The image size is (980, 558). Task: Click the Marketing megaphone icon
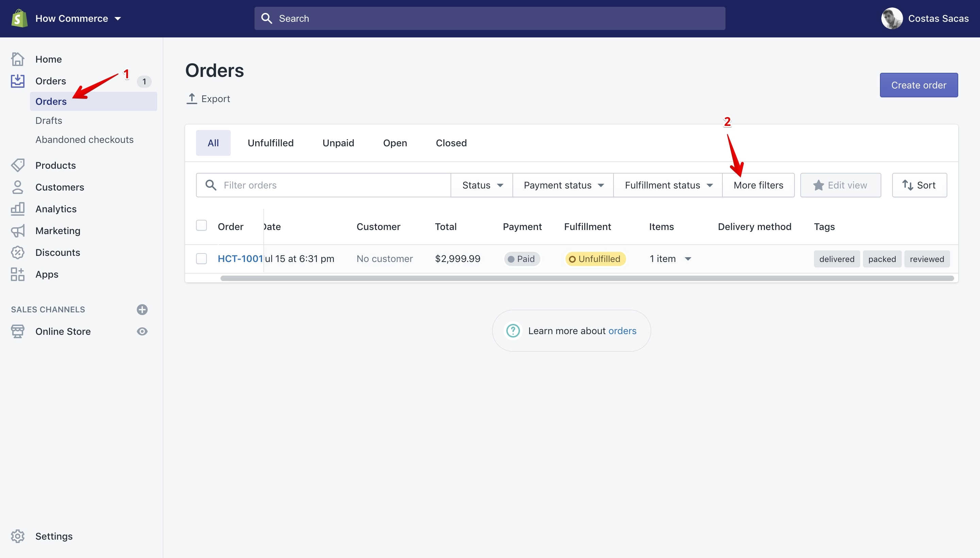[x=18, y=231]
